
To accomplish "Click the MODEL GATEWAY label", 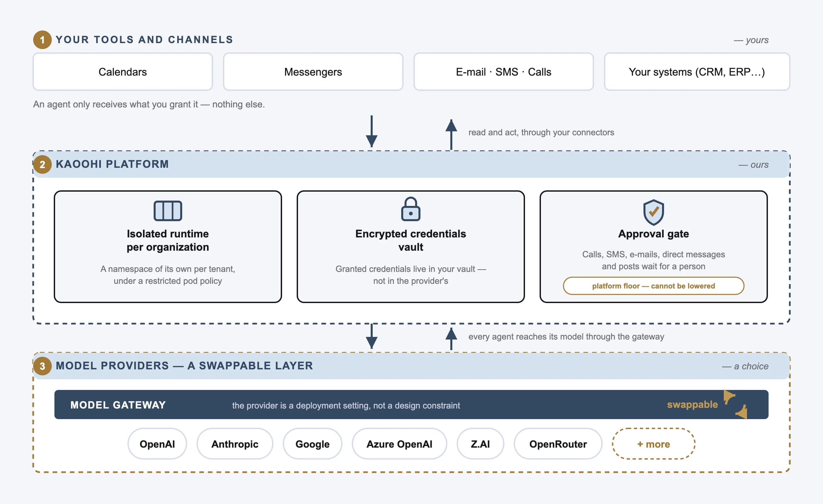I will [x=118, y=405].
